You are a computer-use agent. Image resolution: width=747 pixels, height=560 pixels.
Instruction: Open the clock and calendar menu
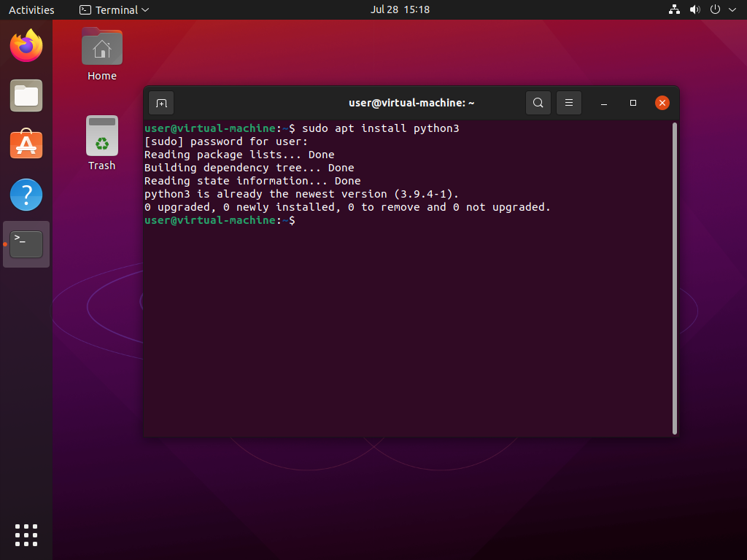click(400, 10)
